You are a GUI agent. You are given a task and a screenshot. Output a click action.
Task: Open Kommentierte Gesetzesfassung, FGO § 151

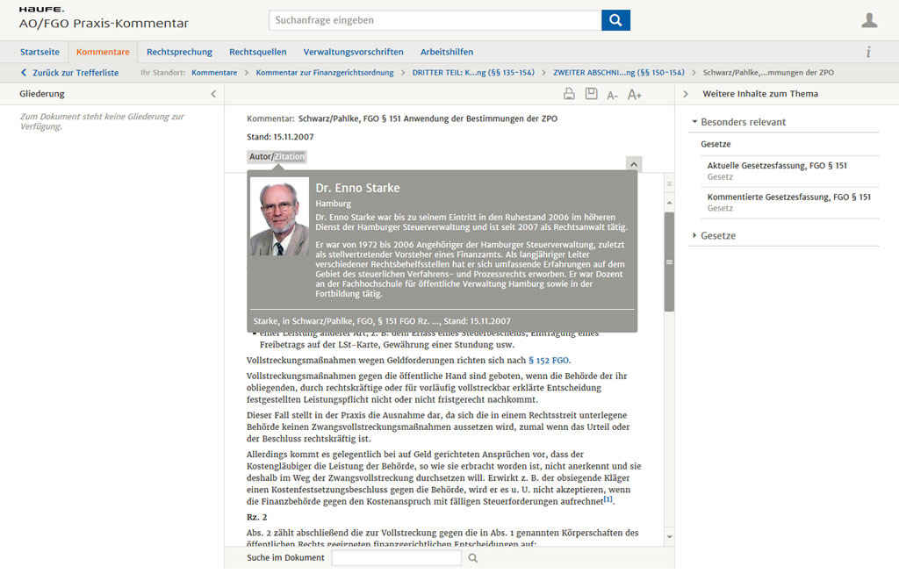click(789, 197)
